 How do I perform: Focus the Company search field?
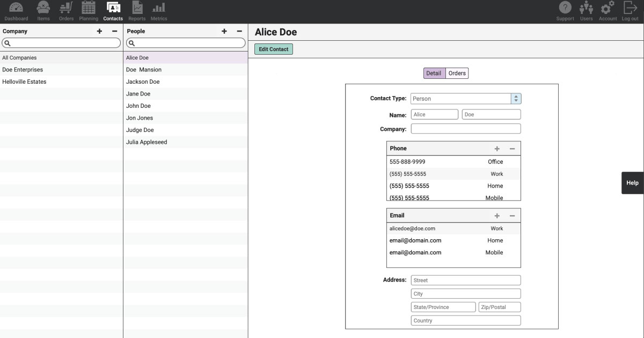pyautogui.click(x=61, y=43)
